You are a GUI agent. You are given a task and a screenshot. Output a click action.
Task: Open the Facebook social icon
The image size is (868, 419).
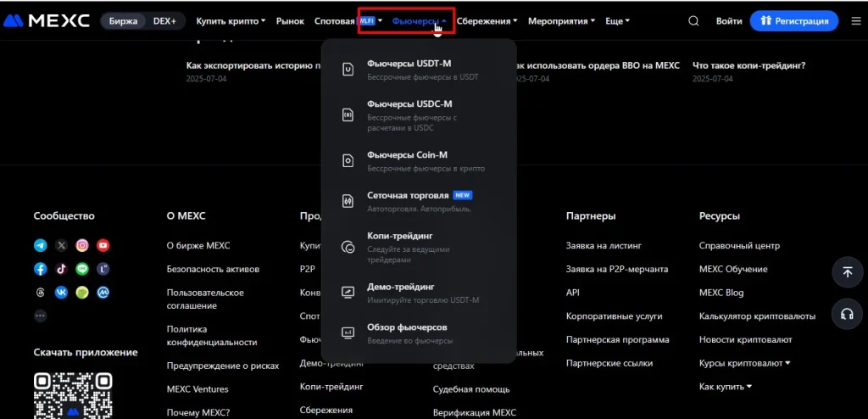pos(41,269)
